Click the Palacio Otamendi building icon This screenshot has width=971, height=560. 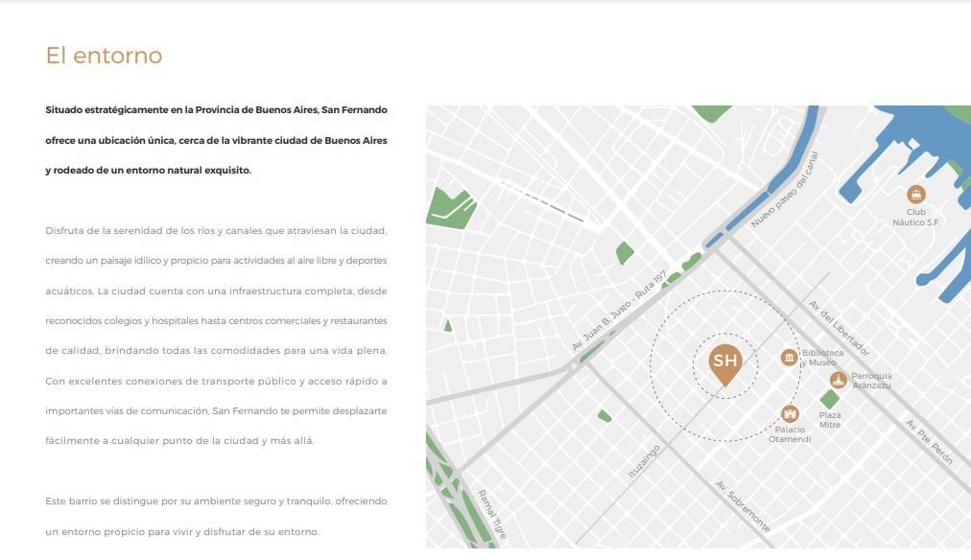(790, 413)
